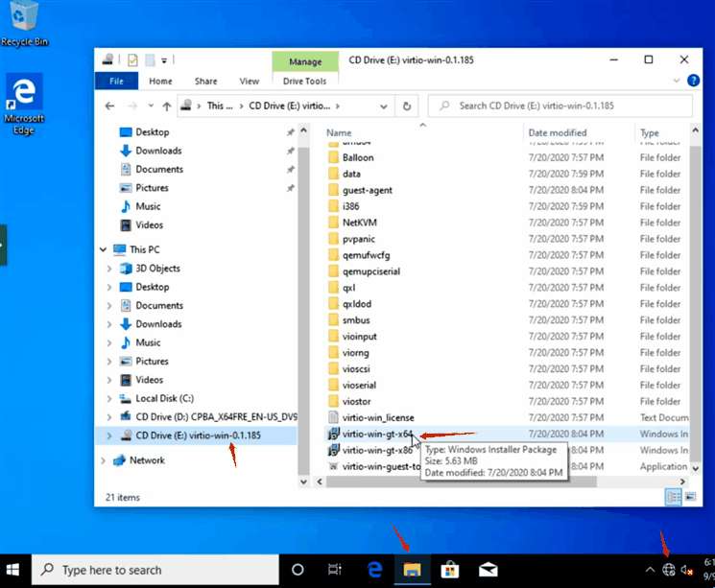The width and height of the screenshot is (715, 588).
Task: Select CD Drive (E:) virtio-win-0.1.185
Action: coord(198,435)
